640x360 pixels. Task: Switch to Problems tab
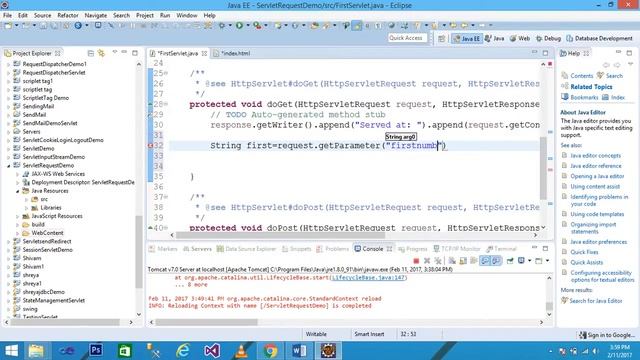click(x=332, y=249)
